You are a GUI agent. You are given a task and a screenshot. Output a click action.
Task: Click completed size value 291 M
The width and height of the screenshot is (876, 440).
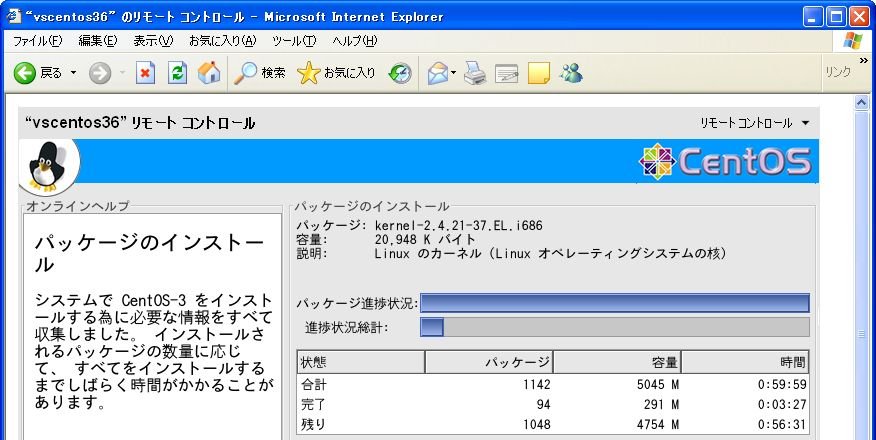point(662,404)
